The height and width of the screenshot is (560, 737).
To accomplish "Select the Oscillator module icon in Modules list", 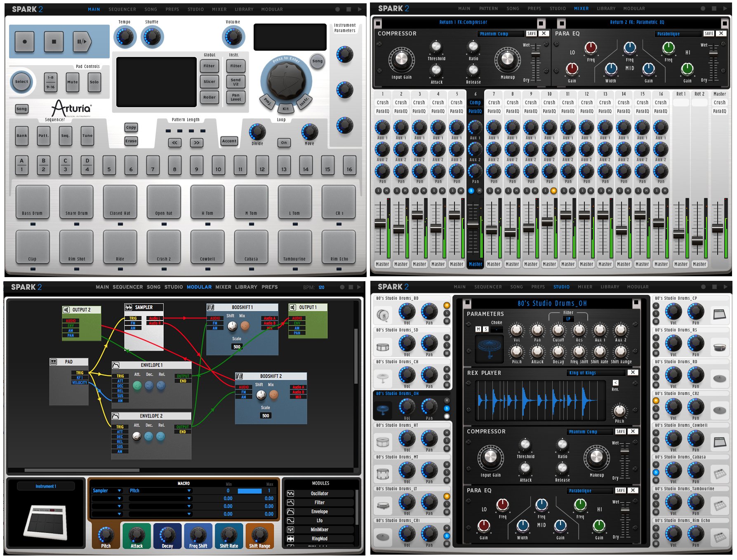I will pyautogui.click(x=291, y=494).
